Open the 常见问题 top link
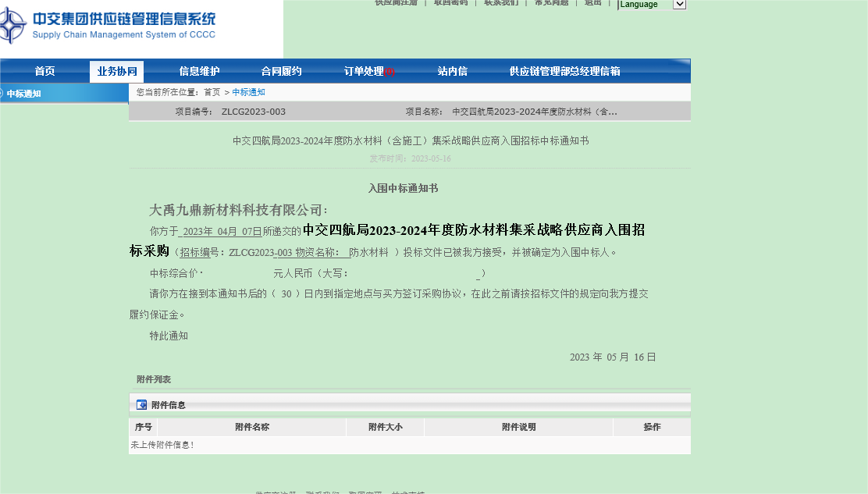Screen dimensions: 868x494 551,3
